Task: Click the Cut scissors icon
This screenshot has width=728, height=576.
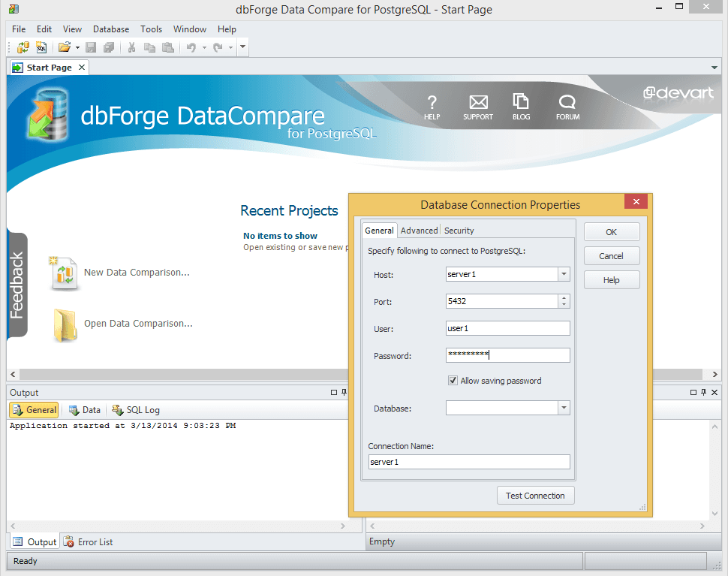Action: (x=132, y=47)
